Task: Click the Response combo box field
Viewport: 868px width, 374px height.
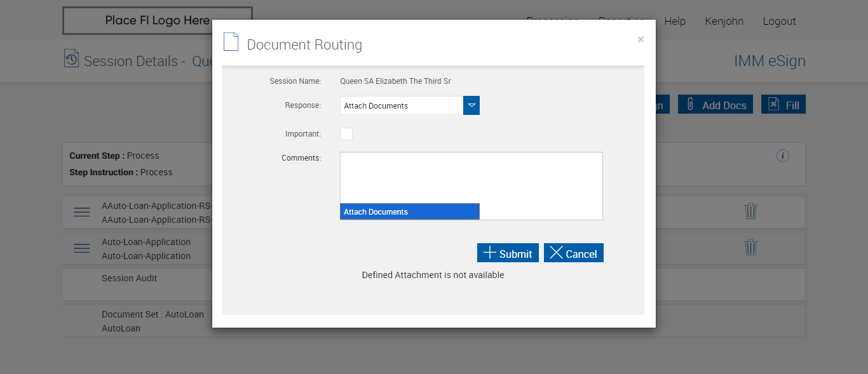Action: [x=402, y=105]
